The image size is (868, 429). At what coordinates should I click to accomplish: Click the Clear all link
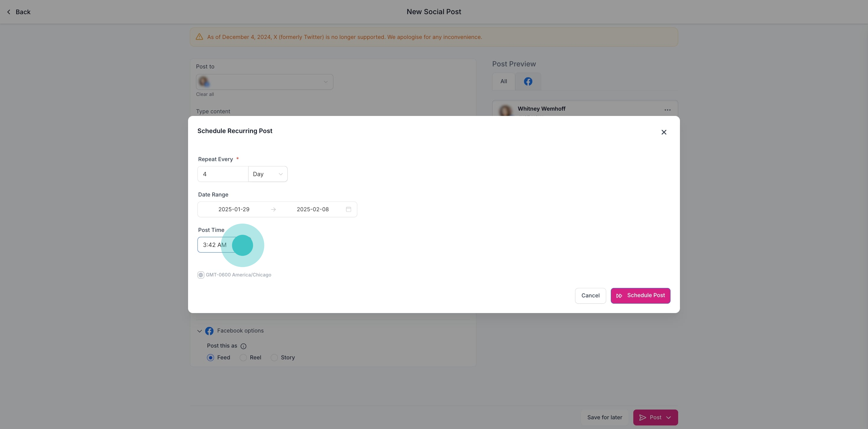coord(205,94)
